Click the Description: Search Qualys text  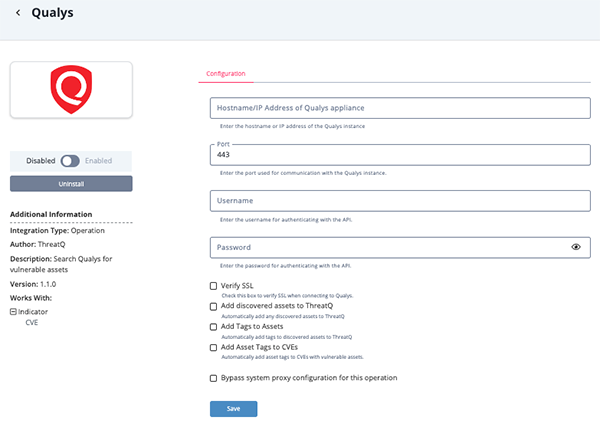tap(61, 264)
